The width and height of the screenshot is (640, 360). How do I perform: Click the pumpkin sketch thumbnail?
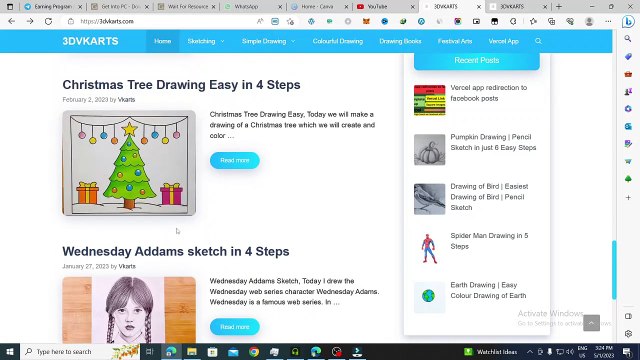point(429,150)
